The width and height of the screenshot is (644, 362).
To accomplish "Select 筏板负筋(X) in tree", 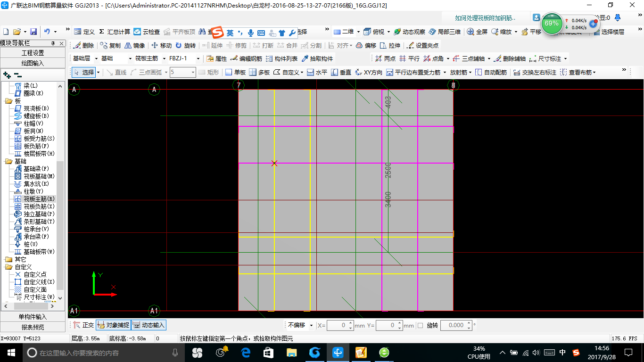I will (39, 206).
